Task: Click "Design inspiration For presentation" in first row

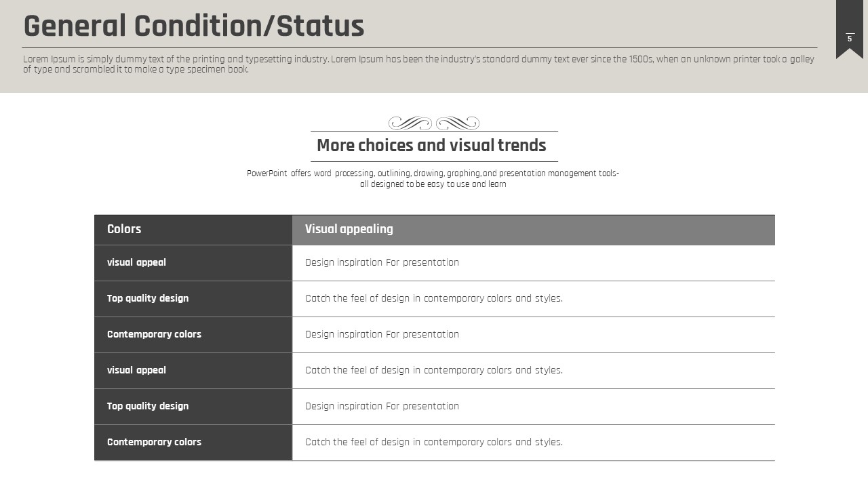Action: click(x=382, y=262)
